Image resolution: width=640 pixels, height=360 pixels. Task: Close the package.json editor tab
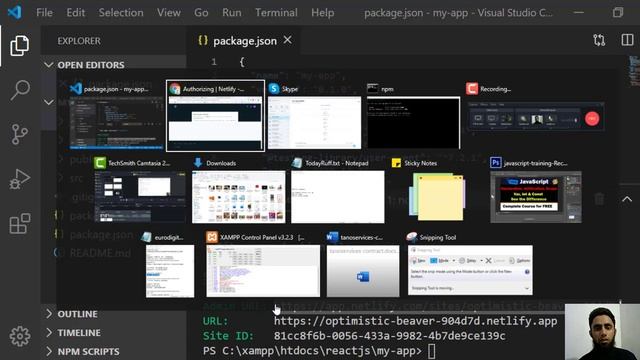point(287,40)
